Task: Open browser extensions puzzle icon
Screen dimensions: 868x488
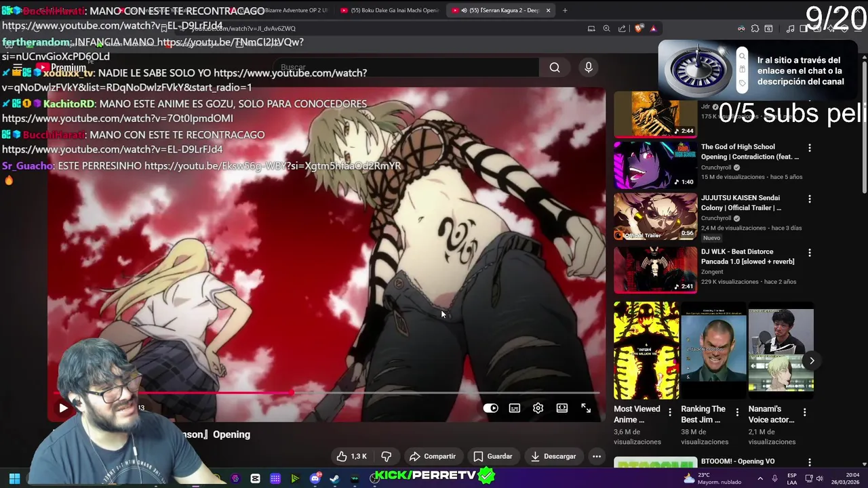Action: (755, 28)
